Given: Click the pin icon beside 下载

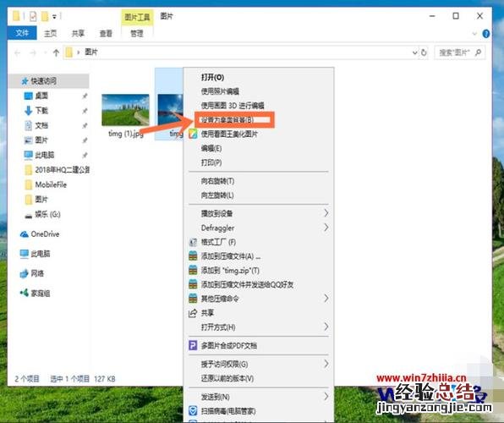Looking at the screenshot, I should pos(85,111).
